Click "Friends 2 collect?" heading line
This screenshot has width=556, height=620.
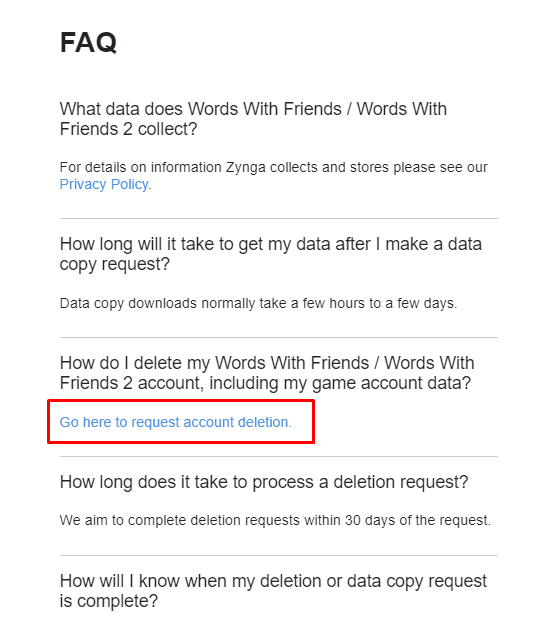pyautogui.click(x=129, y=129)
